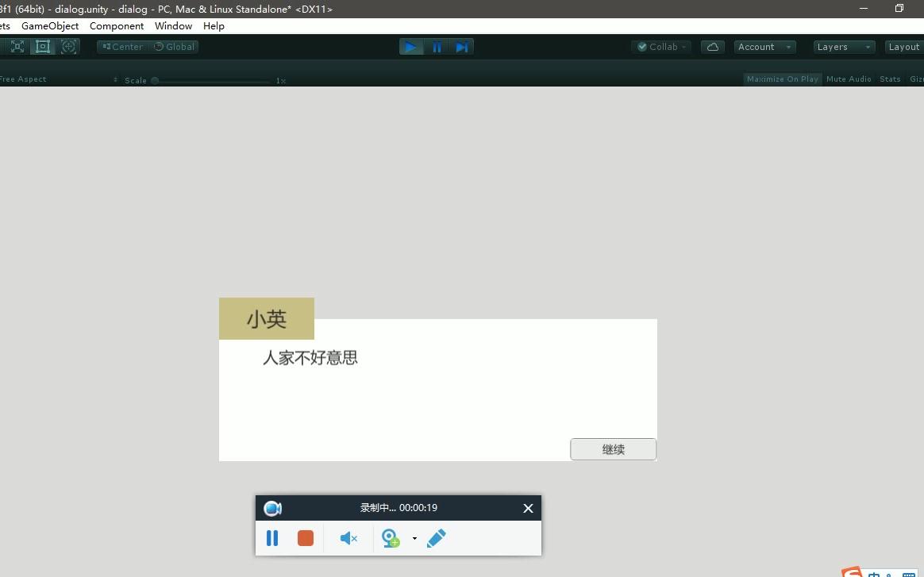Click the recorder application logo icon
Image resolution: width=924 pixels, height=577 pixels.
click(x=272, y=508)
